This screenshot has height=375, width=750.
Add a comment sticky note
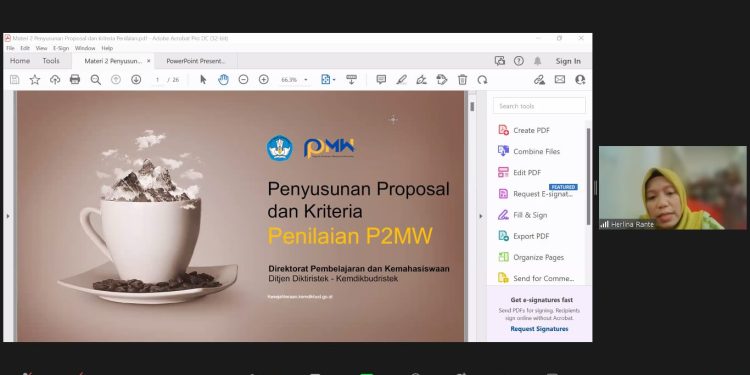point(381,80)
